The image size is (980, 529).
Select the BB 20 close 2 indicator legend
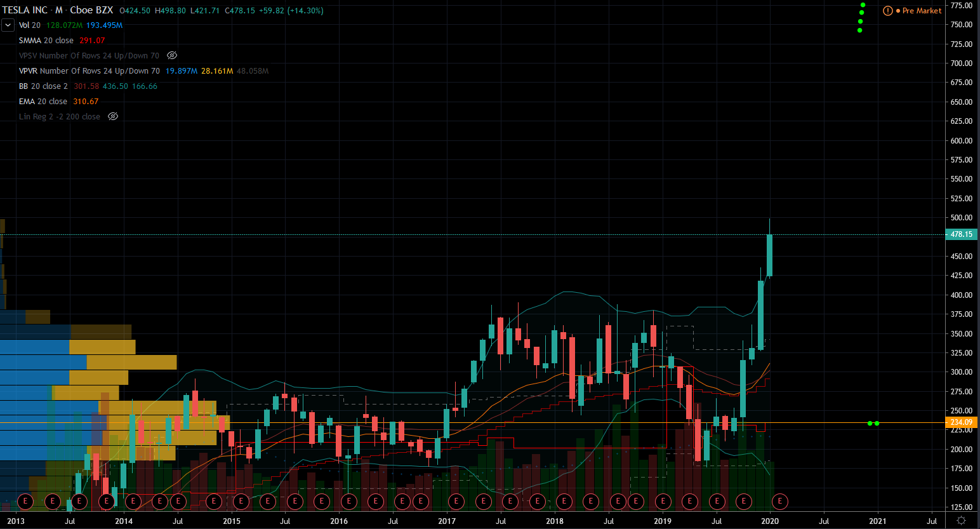pos(43,86)
